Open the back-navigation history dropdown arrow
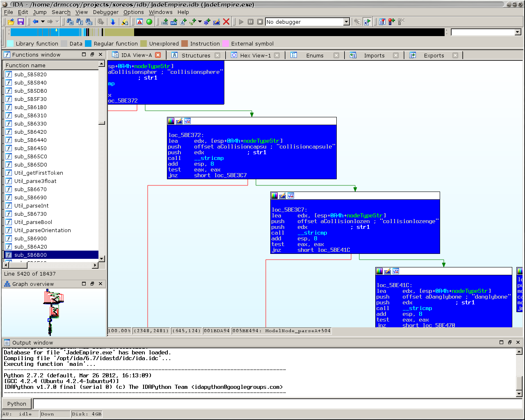 point(43,22)
